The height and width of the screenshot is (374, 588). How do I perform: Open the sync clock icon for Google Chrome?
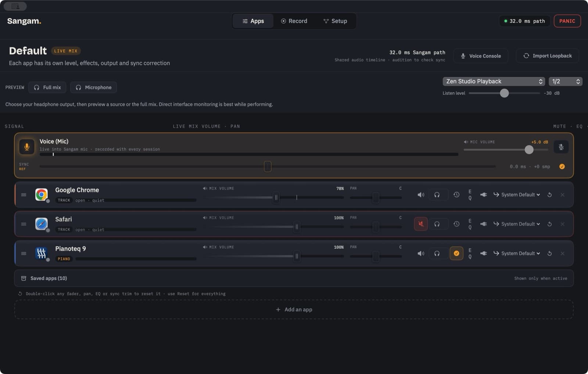pos(456,195)
